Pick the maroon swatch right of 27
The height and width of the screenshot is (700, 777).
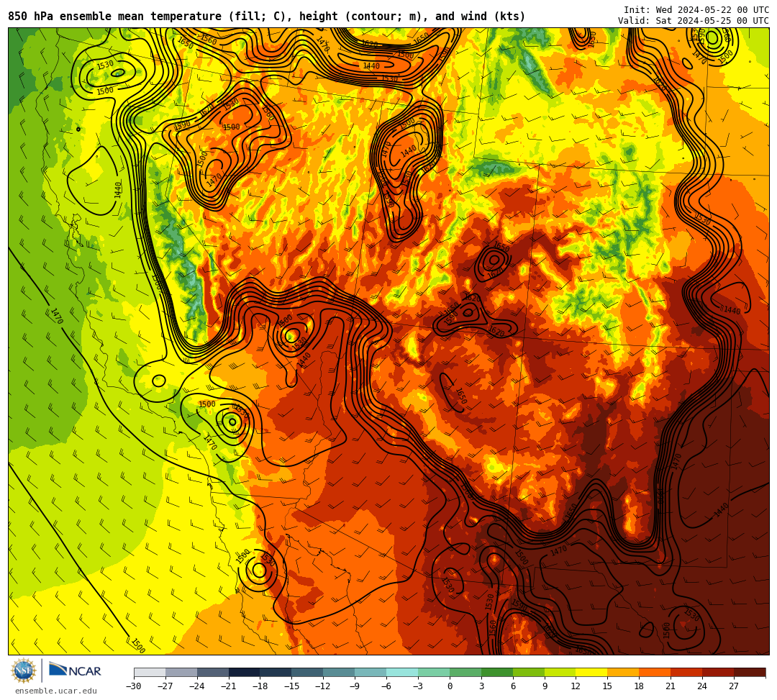(x=750, y=672)
